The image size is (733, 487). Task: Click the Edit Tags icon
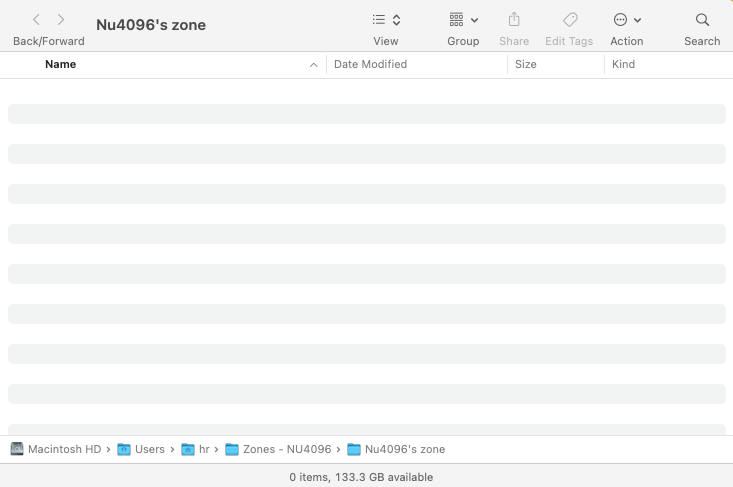(x=570, y=20)
